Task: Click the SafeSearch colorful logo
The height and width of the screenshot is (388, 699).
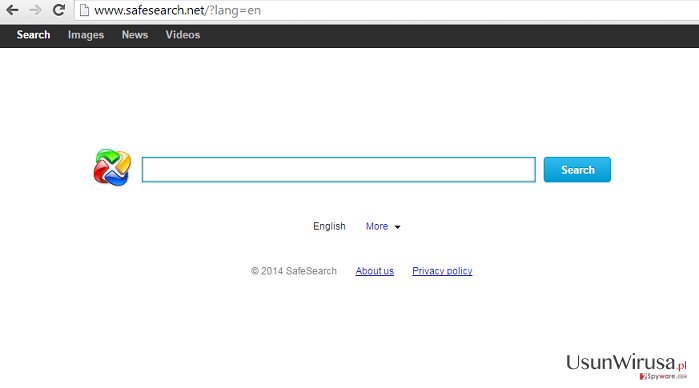Action: click(112, 167)
